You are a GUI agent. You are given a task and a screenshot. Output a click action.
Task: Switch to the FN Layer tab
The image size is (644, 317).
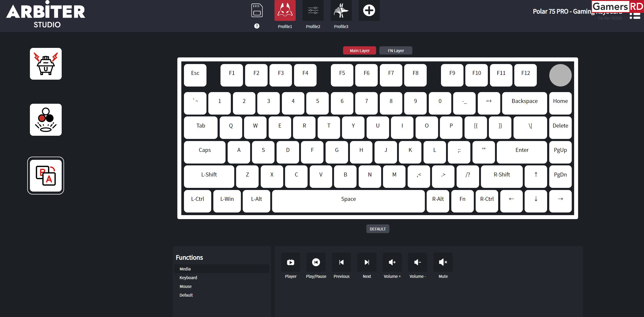point(395,51)
